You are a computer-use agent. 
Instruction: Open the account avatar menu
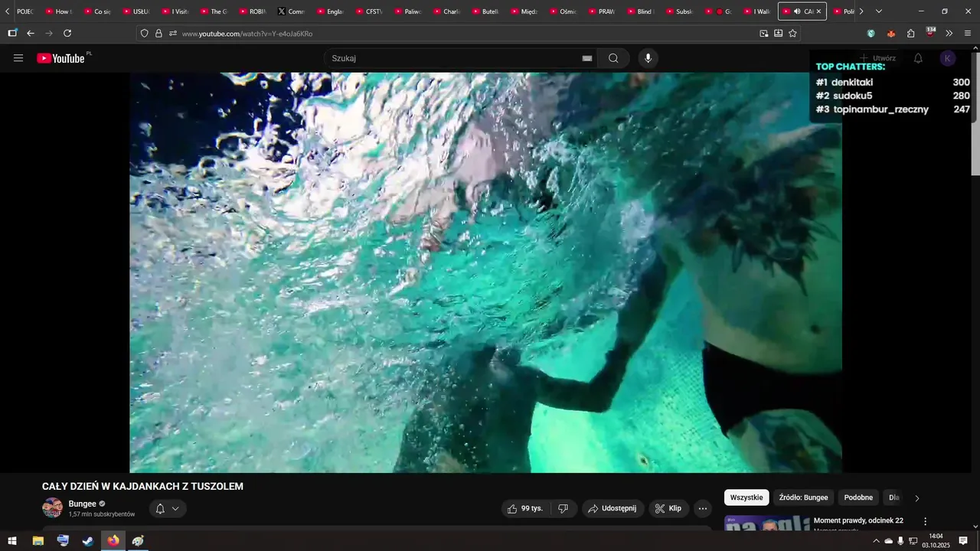(948, 58)
